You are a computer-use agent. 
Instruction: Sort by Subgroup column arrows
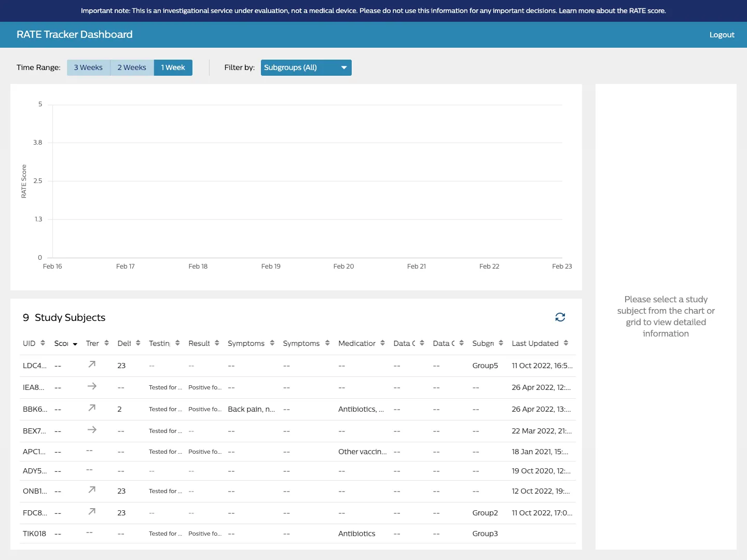click(501, 343)
